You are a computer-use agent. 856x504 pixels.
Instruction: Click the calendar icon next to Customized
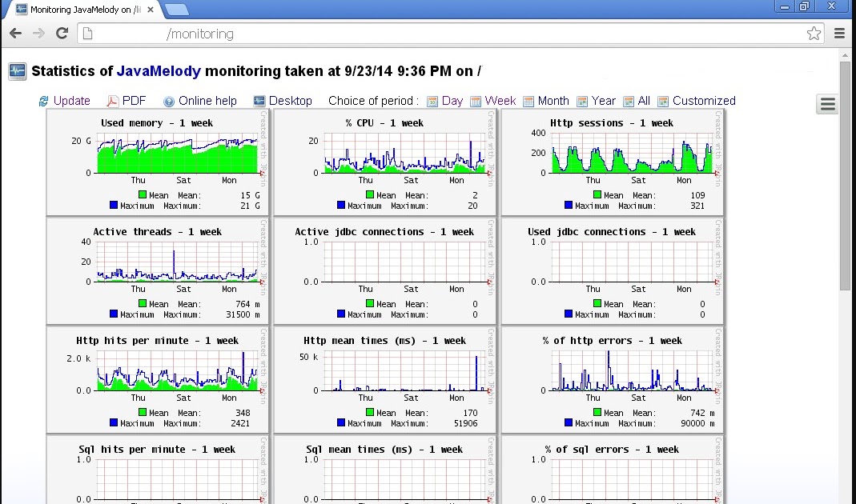point(664,101)
